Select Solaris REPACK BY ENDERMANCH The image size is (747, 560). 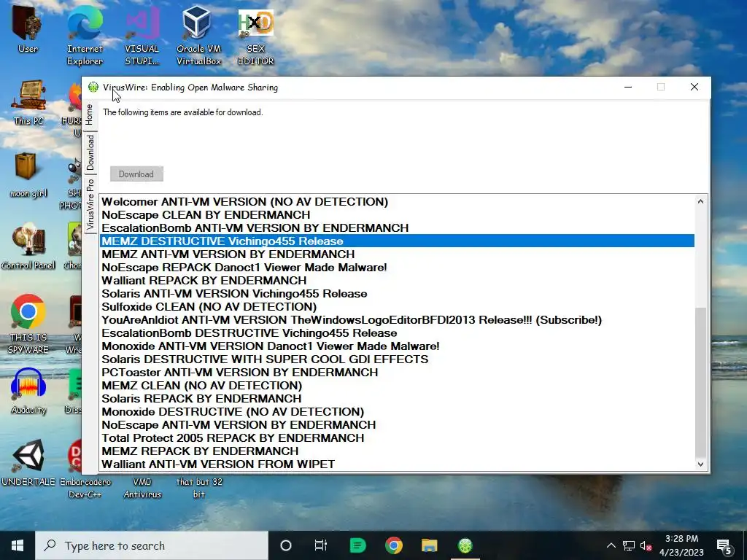[x=397, y=399]
